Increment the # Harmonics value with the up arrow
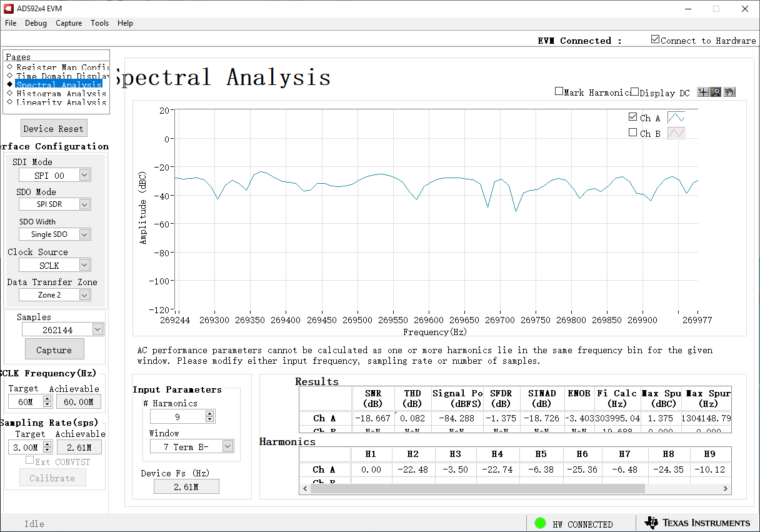Screen dimensions: 760x532 [209, 413]
